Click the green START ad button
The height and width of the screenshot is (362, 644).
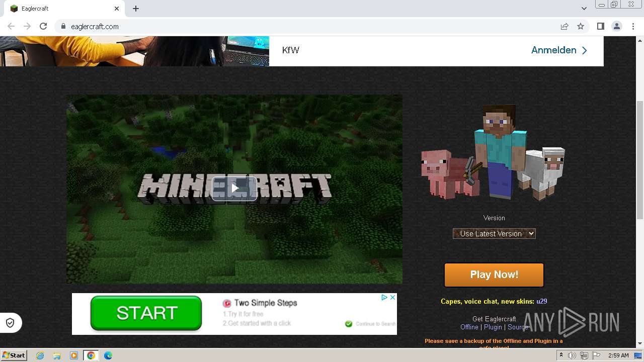(146, 313)
